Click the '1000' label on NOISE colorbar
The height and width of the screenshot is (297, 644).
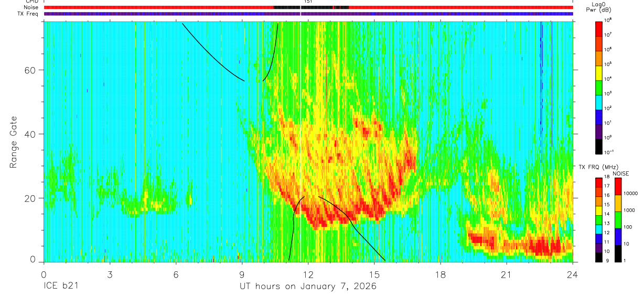pos(630,210)
